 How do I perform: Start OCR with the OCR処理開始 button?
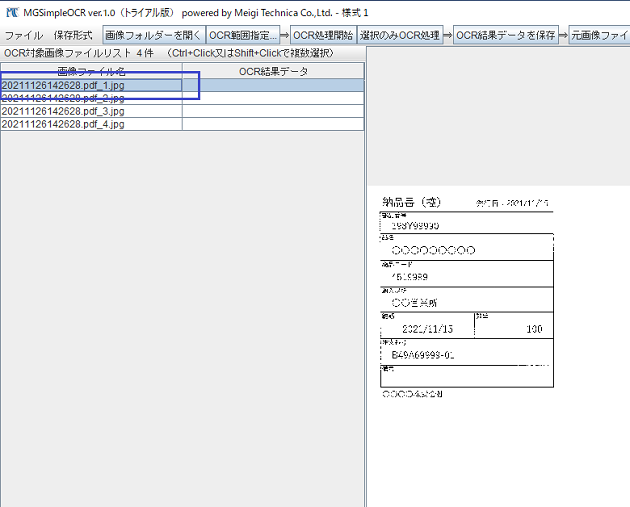coord(322,35)
